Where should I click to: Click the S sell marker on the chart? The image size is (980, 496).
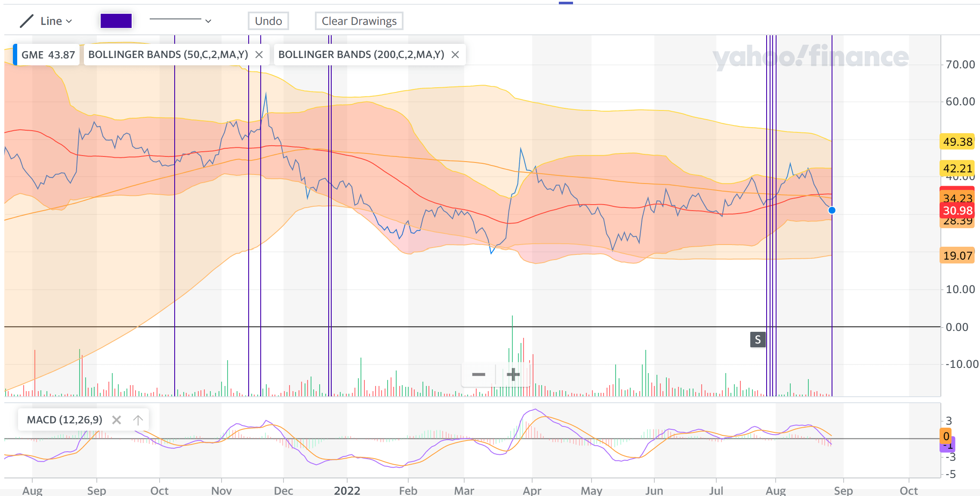[758, 339]
